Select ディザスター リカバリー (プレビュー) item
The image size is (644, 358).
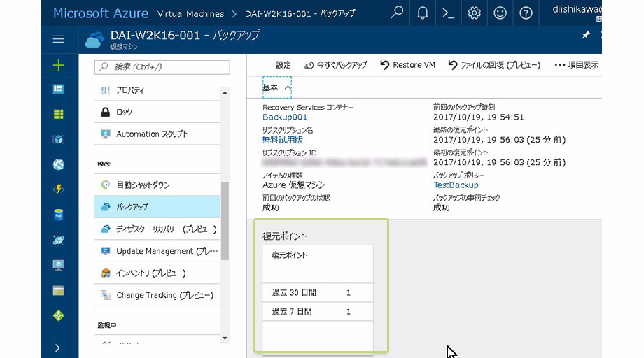tap(157, 229)
